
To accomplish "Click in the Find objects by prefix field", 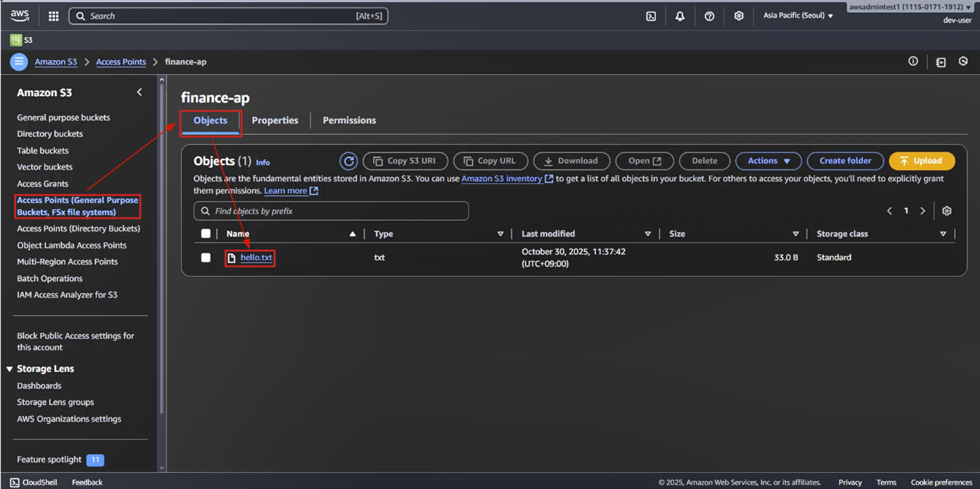I will pyautogui.click(x=331, y=211).
